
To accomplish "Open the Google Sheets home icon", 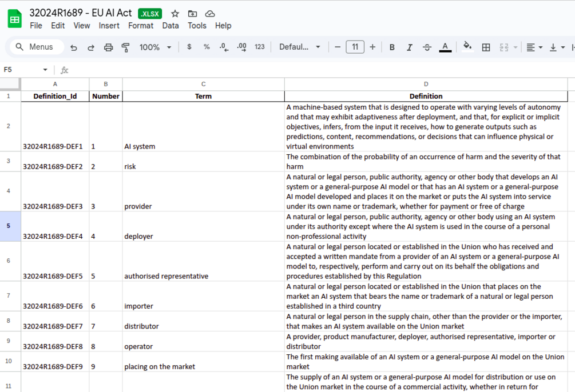I will (15, 19).
